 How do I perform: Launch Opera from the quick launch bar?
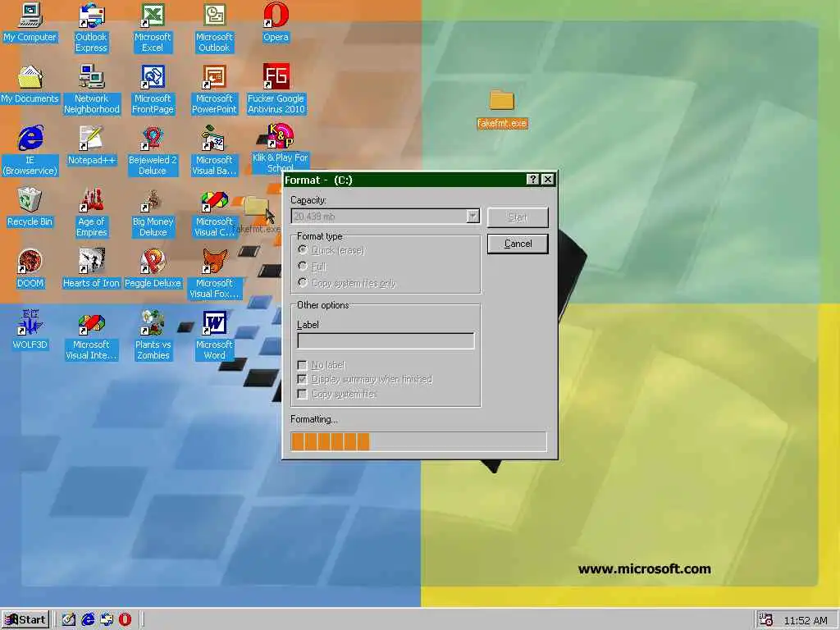pyautogui.click(x=125, y=620)
